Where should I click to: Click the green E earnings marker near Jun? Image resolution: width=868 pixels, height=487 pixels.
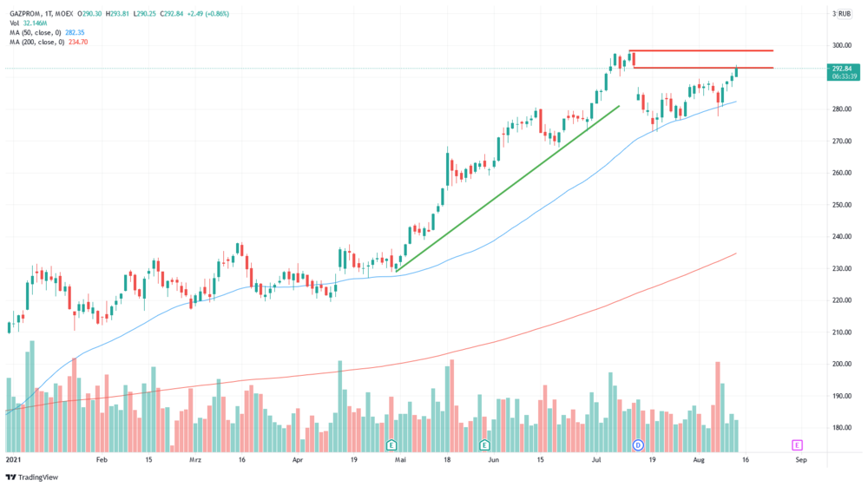pyautogui.click(x=484, y=445)
